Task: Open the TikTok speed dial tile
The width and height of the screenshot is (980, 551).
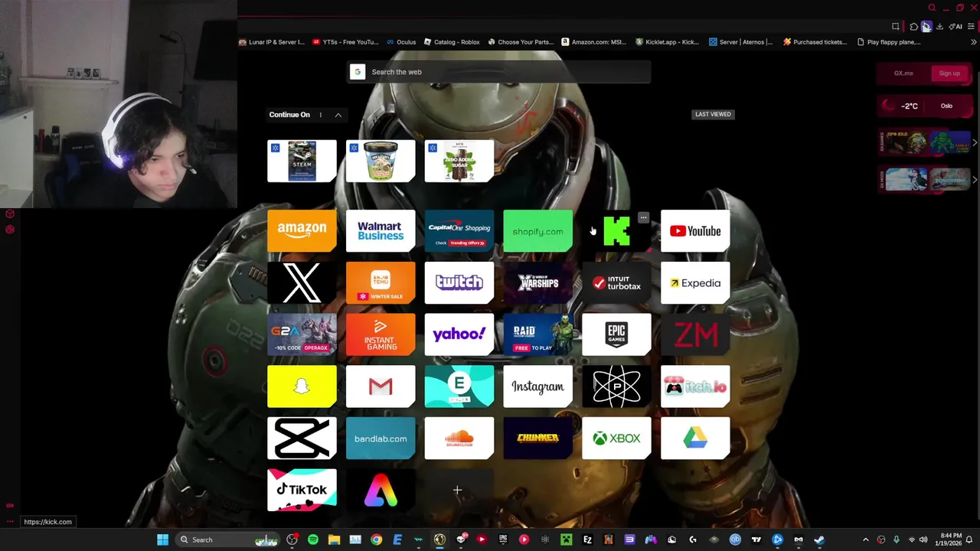Action: click(302, 490)
